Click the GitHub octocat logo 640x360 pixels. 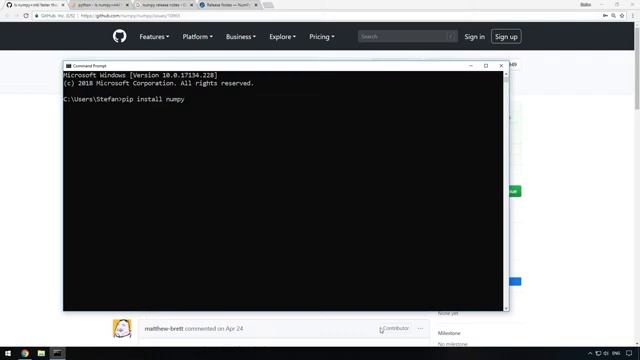(120, 36)
